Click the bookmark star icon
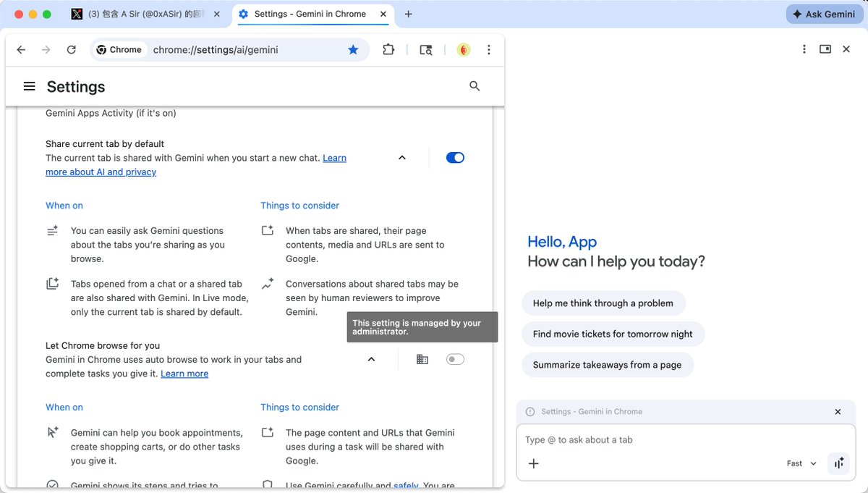Viewport: 868px width, 493px height. click(x=353, y=50)
